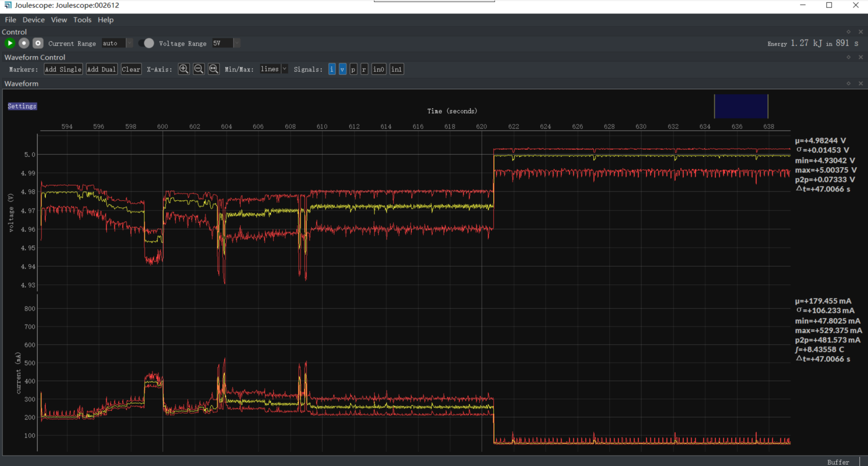This screenshot has height=466, width=868.
Task: Click the 5.0 tick on voltage axis
Action: [x=30, y=155]
